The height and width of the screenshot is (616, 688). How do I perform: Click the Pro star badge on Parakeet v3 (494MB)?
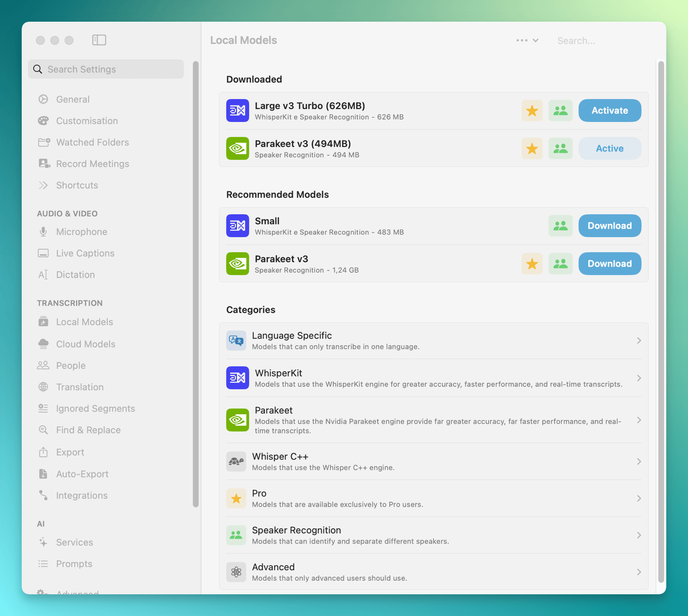pos(532,148)
